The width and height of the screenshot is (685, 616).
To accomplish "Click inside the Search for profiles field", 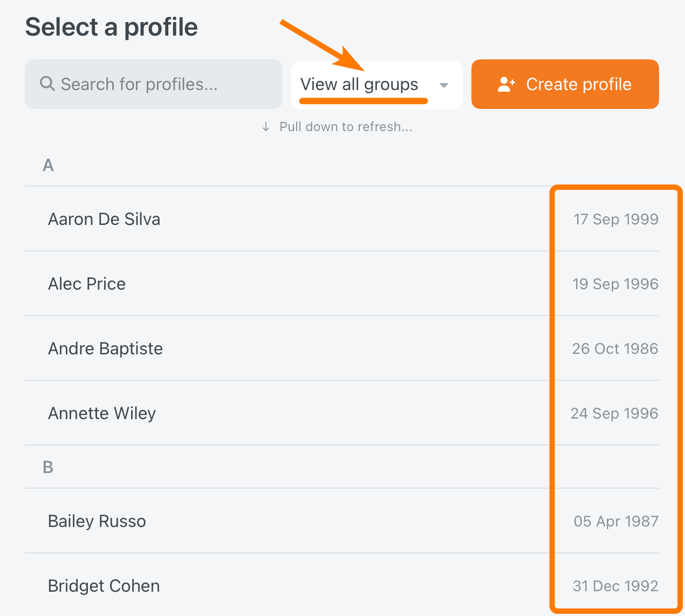I will point(153,84).
